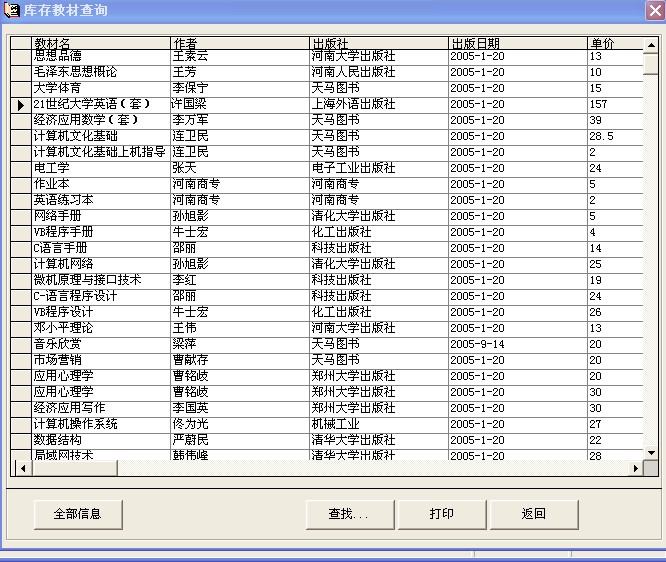This screenshot has width=666, height=562.
Task: Select the price cell 157
Action: coord(615,104)
